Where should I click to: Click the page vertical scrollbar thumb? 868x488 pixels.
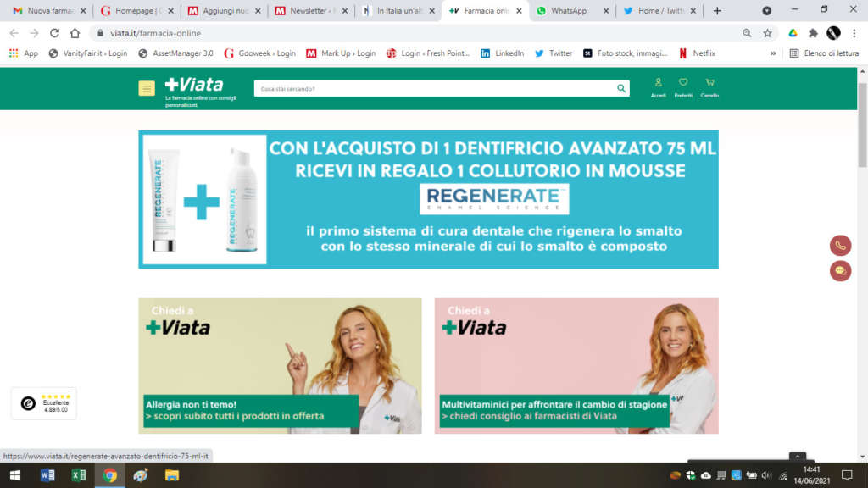coord(862,125)
